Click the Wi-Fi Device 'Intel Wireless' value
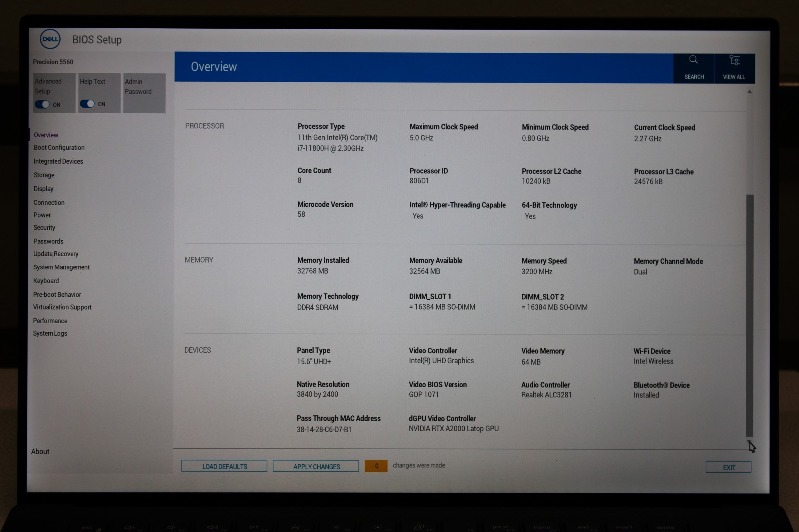The image size is (799, 532). coord(653,361)
